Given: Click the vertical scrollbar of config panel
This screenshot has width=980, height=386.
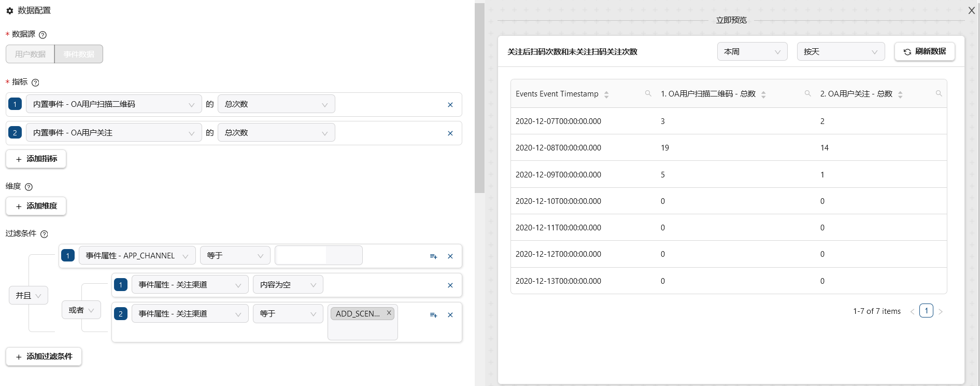Looking at the screenshot, I should (479, 99).
